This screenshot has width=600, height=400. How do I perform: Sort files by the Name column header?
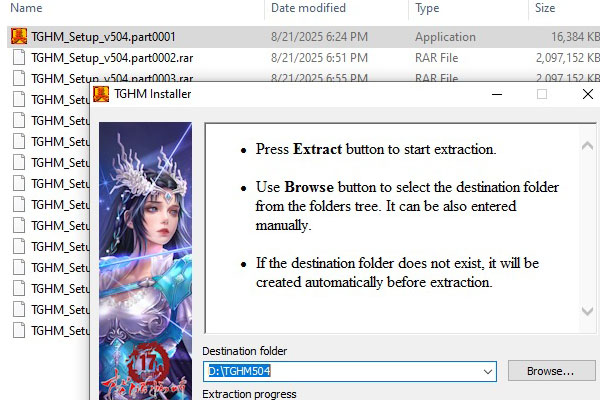click(x=24, y=8)
